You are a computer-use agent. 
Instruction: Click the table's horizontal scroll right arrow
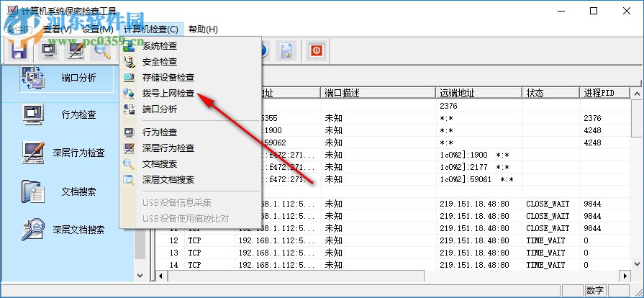(625, 276)
